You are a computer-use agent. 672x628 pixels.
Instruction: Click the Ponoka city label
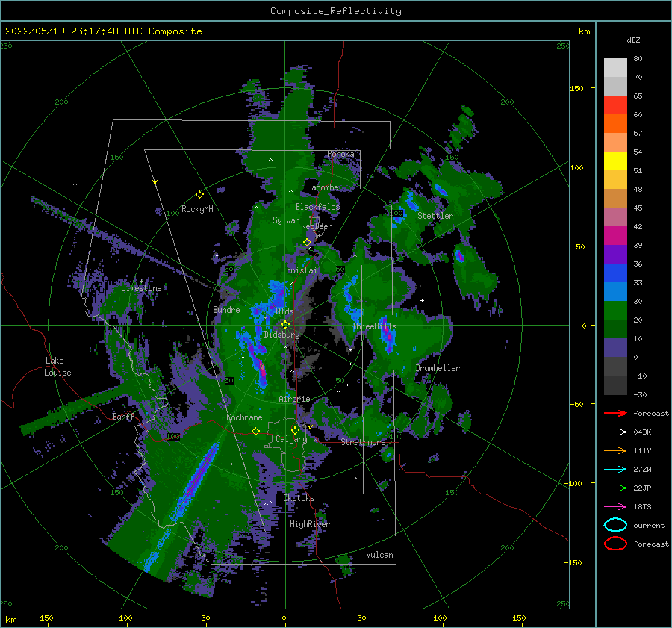coord(340,154)
